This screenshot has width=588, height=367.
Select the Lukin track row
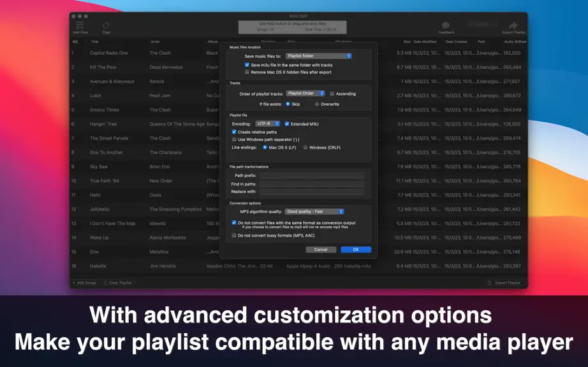click(x=95, y=96)
